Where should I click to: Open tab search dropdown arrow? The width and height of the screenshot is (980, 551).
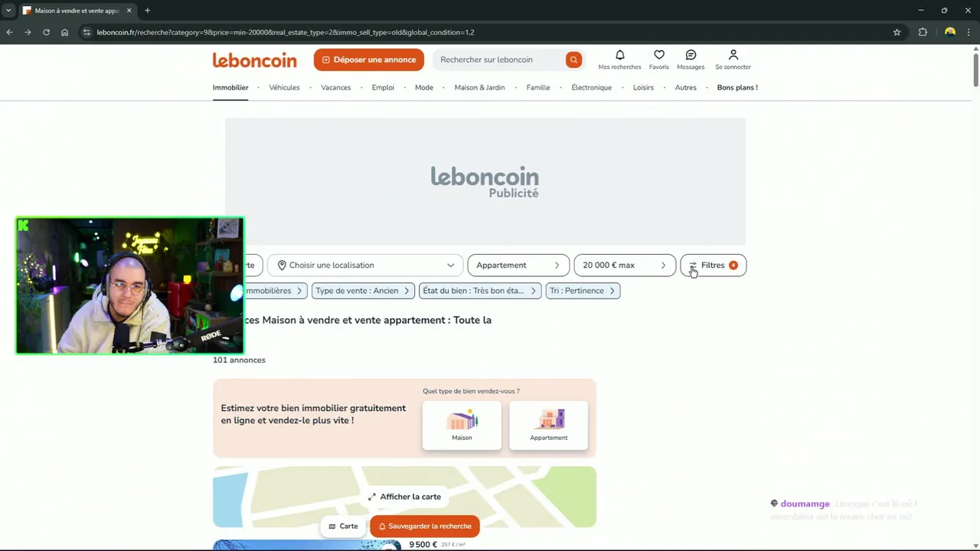click(8, 11)
